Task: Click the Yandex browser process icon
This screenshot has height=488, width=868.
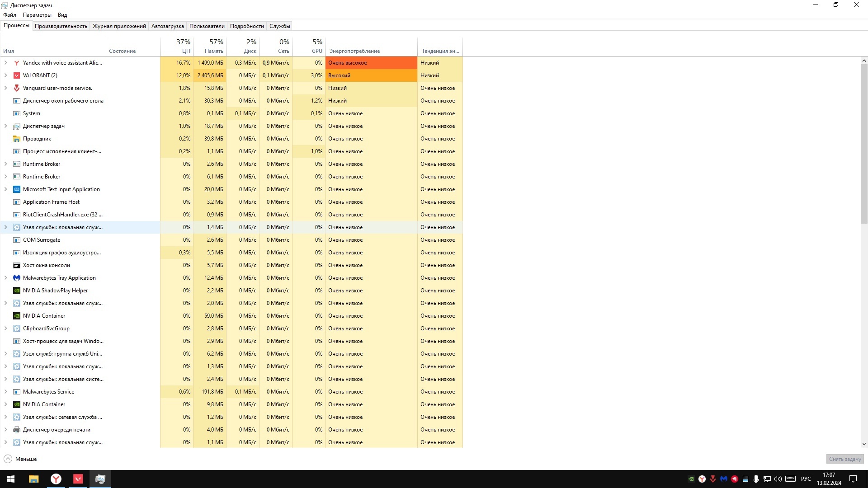Action: click(17, 63)
